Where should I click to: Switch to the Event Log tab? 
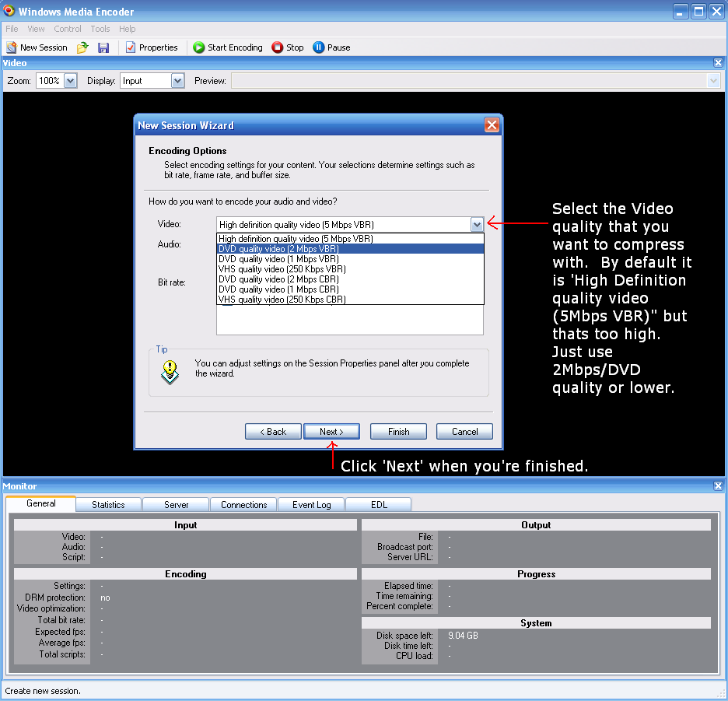[x=311, y=505]
